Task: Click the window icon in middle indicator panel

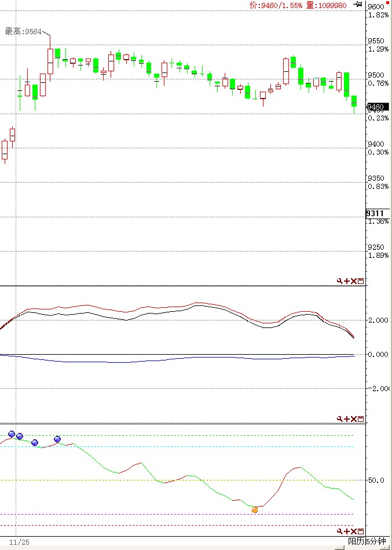Action: pos(361,418)
